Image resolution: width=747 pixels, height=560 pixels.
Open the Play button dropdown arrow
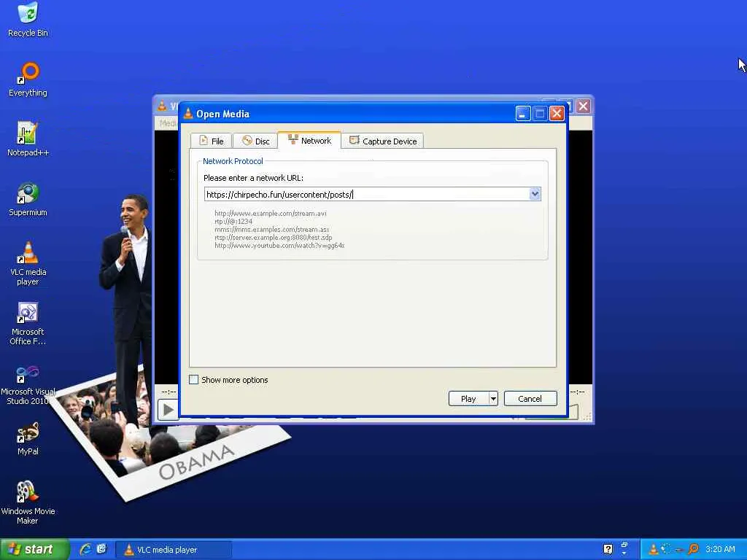pyautogui.click(x=493, y=399)
